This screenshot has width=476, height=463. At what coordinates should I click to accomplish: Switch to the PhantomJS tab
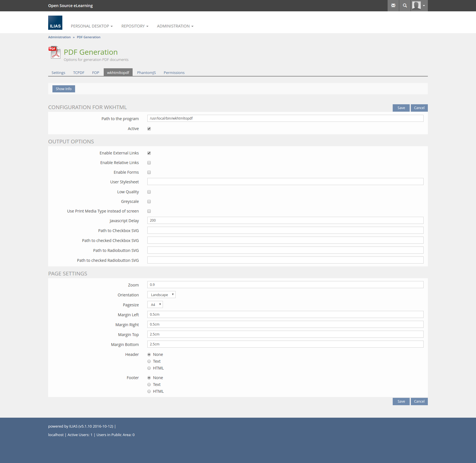point(146,73)
